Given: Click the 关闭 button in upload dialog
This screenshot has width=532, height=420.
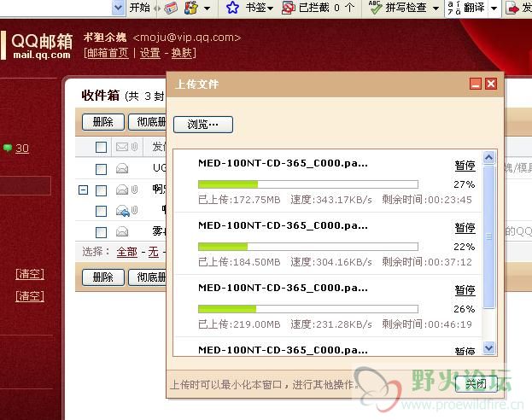Looking at the screenshot, I should click(476, 384).
